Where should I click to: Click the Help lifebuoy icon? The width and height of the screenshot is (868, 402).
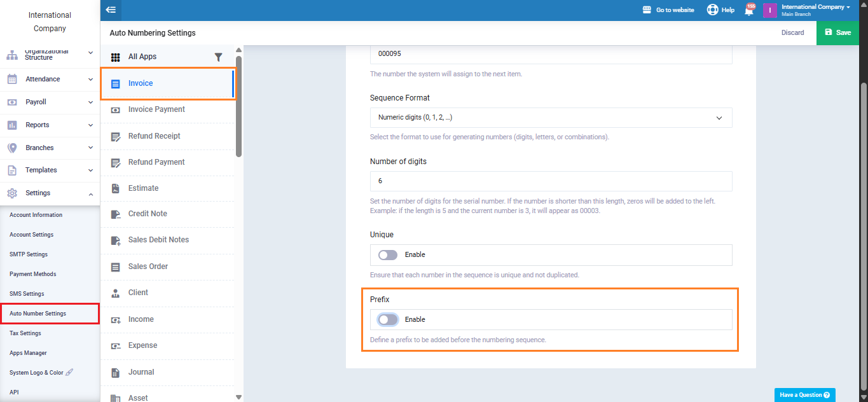tap(712, 10)
